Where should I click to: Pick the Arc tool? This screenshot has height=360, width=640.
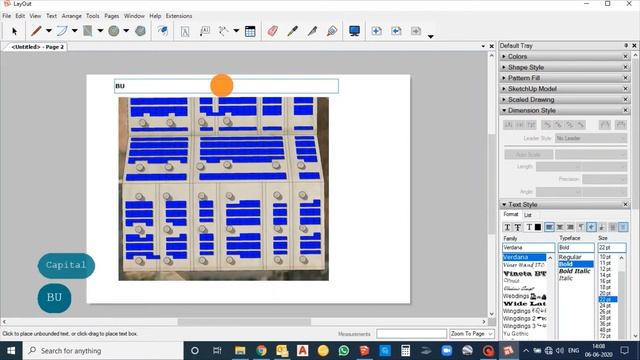pyautogui.click(x=62, y=31)
